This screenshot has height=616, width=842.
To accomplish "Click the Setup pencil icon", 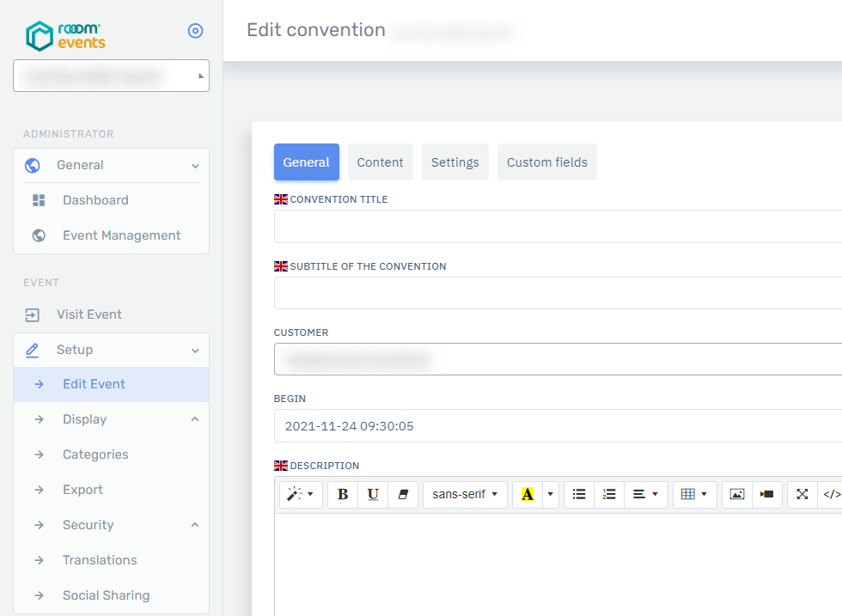I will click(33, 351).
